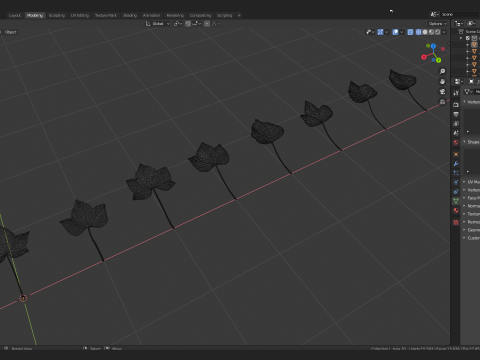This screenshot has height=360, width=480.
Task: Open the Render properties tab
Action: [456, 105]
